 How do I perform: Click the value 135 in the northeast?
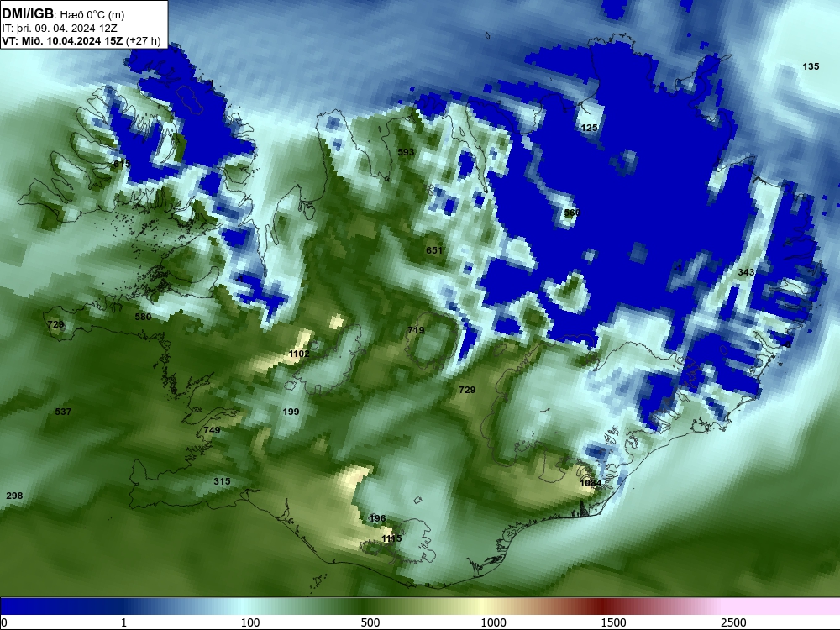pyautogui.click(x=811, y=66)
